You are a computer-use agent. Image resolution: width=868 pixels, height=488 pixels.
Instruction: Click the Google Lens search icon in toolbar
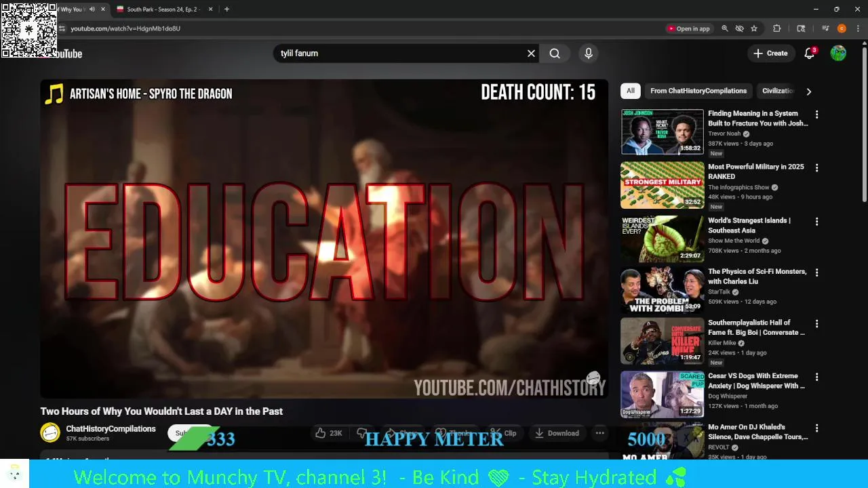tap(801, 28)
